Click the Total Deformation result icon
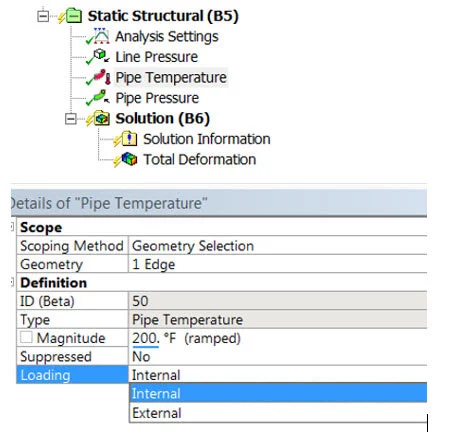 (x=129, y=159)
